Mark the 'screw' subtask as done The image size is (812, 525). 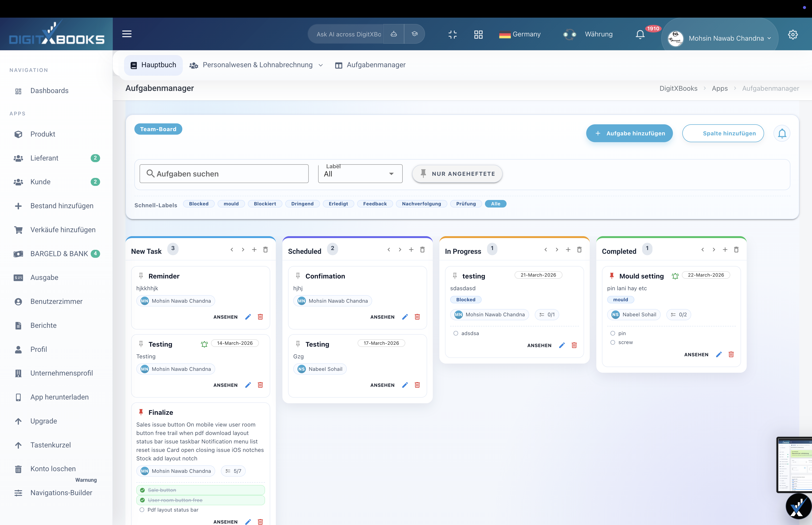tap(613, 342)
